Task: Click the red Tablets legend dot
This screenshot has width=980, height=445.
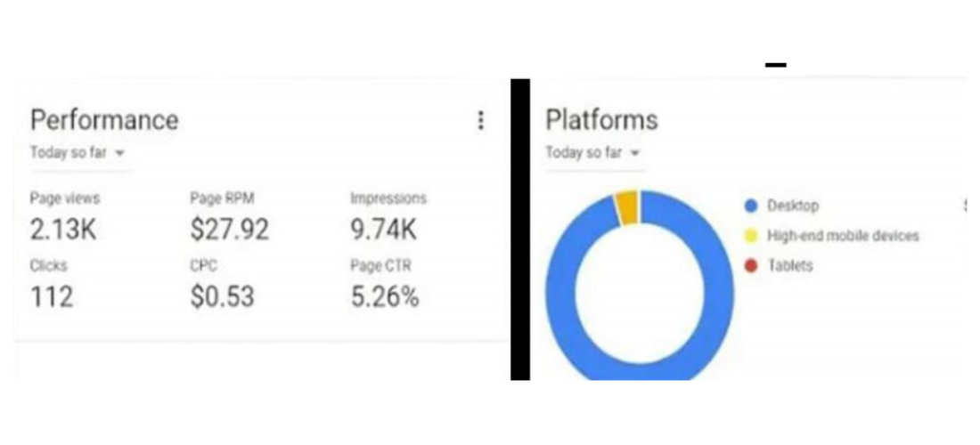Action: pyautogui.click(x=751, y=266)
